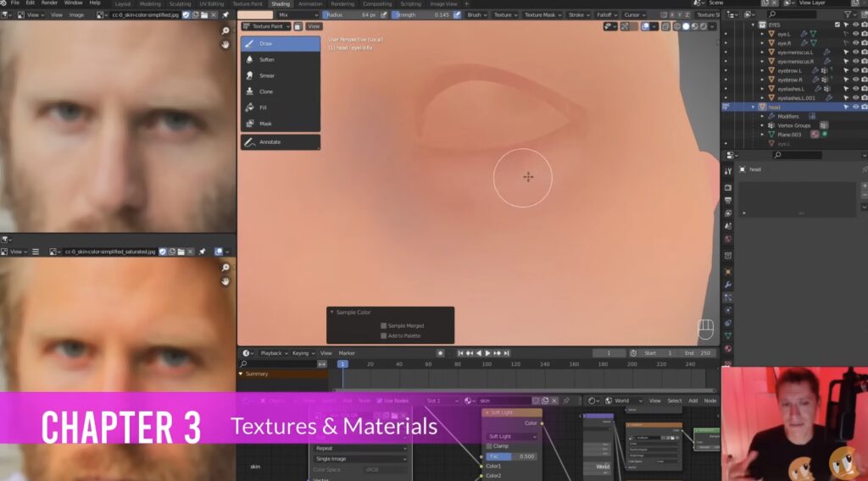
Task: Open Soft Light blend type dropdown
Action: coord(511,437)
